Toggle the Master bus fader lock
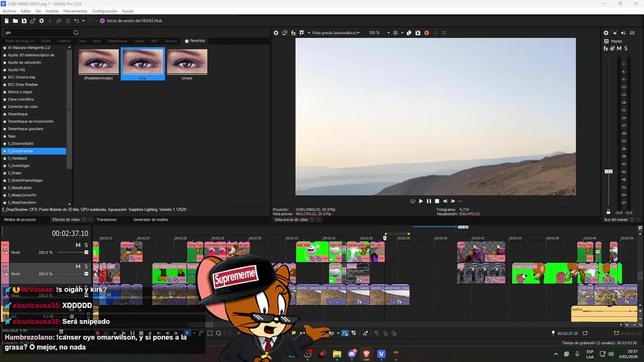The height and width of the screenshot is (362, 644). pyautogui.click(x=608, y=212)
